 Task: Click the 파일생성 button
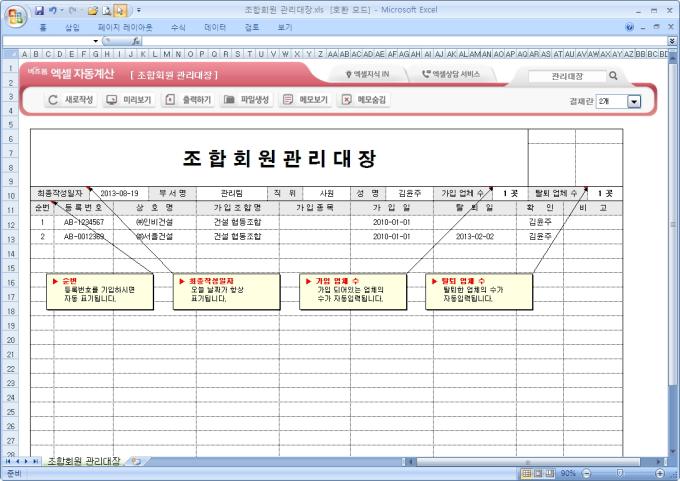(x=246, y=100)
